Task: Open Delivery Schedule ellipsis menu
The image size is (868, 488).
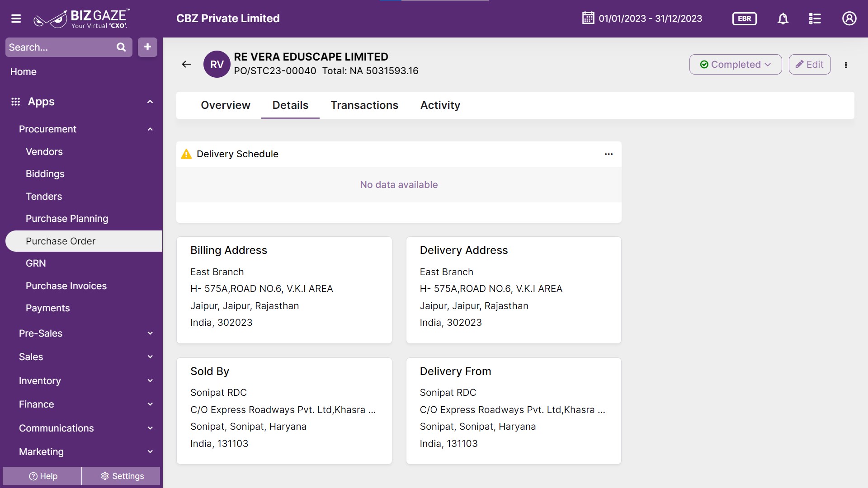Action: point(609,154)
